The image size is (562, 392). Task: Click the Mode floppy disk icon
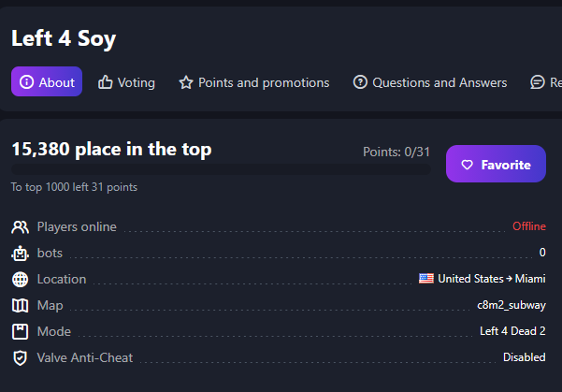(x=20, y=331)
